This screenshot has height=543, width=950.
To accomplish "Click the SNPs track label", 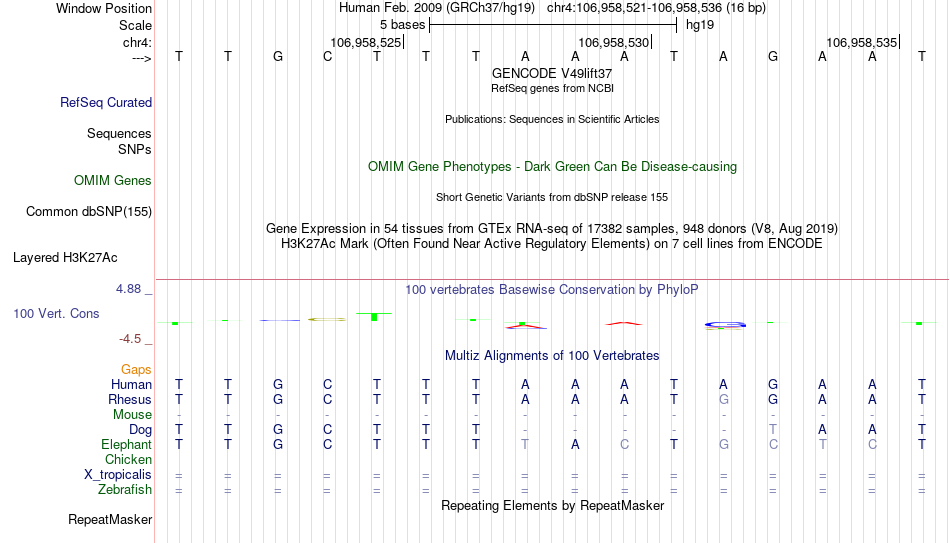I will click(x=135, y=149).
